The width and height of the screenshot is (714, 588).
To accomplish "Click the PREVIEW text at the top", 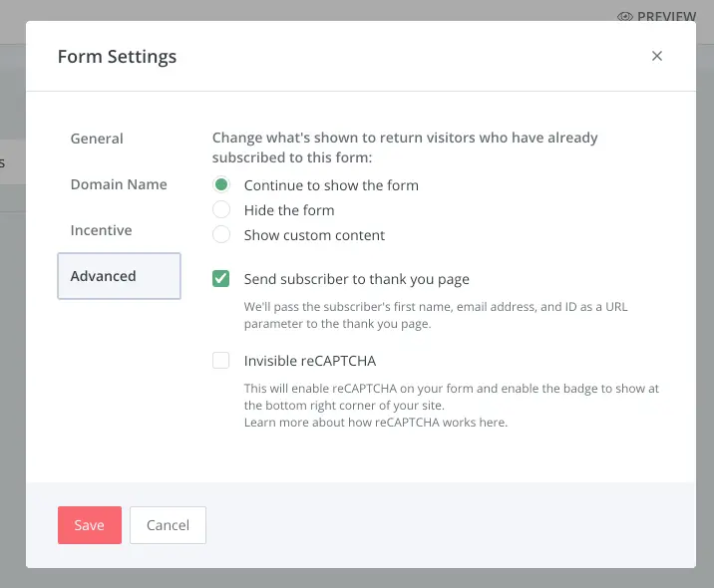I will pos(666,17).
